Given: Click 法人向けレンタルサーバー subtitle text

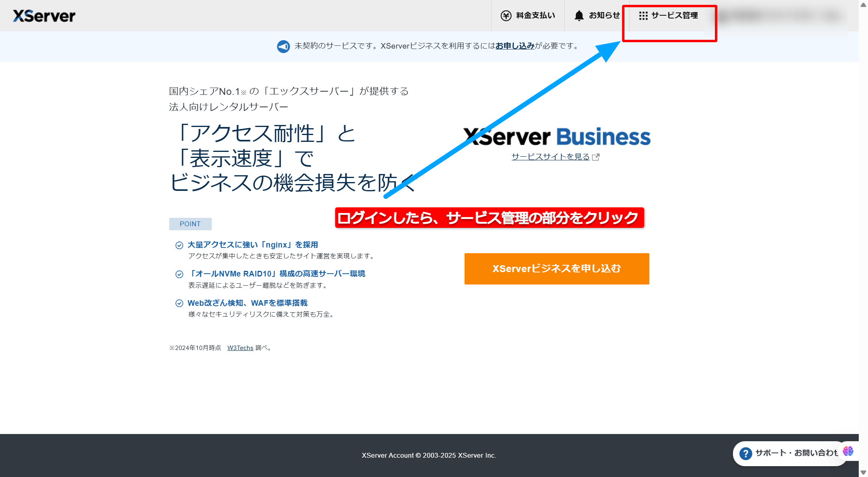Looking at the screenshot, I should [229, 107].
